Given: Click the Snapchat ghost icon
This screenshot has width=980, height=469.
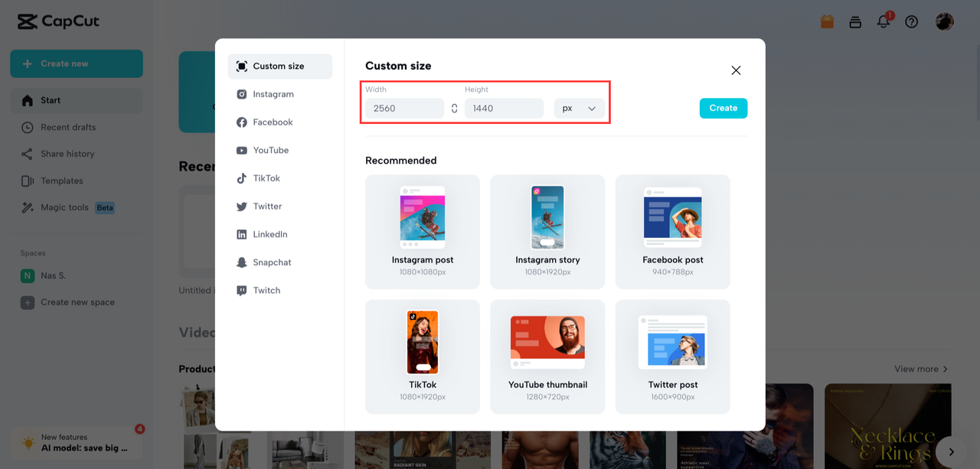Looking at the screenshot, I should pyautogui.click(x=241, y=262).
